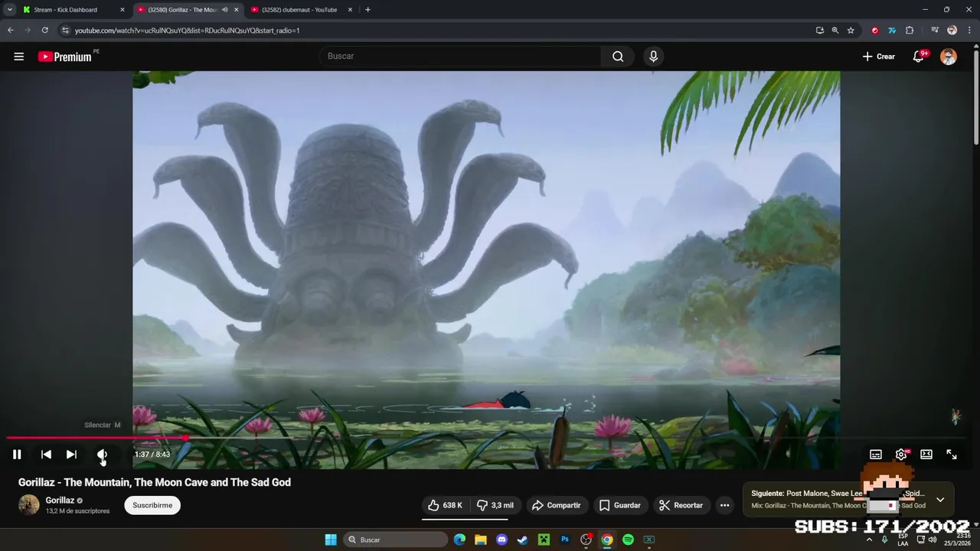This screenshot has height=551, width=980.
Task: Enter fullscreen mode
Action: [952, 455]
